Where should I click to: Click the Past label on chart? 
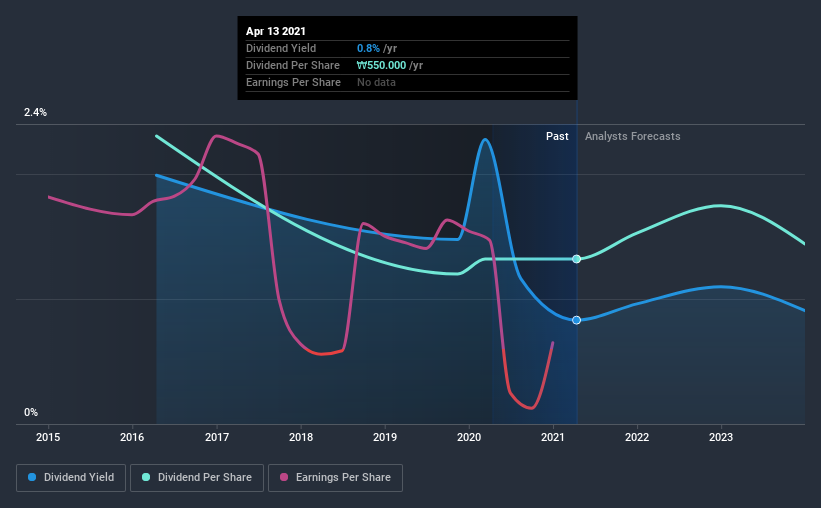[557, 136]
